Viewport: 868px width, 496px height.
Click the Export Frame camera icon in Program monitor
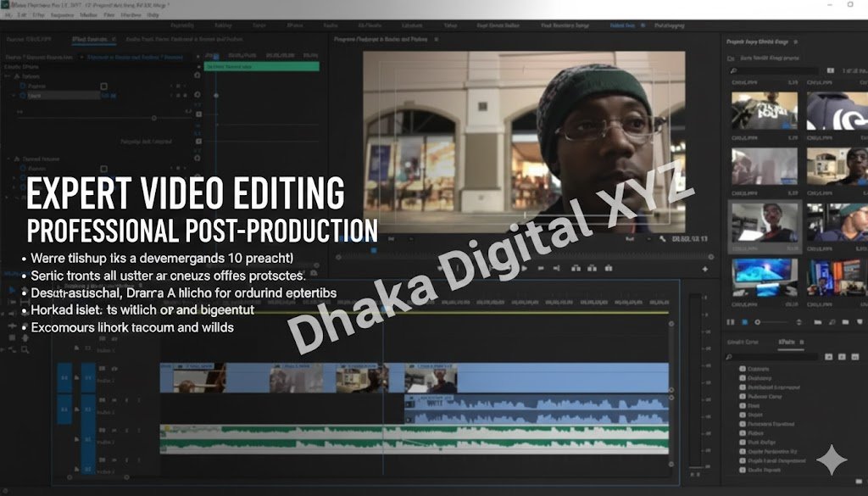pos(609,269)
